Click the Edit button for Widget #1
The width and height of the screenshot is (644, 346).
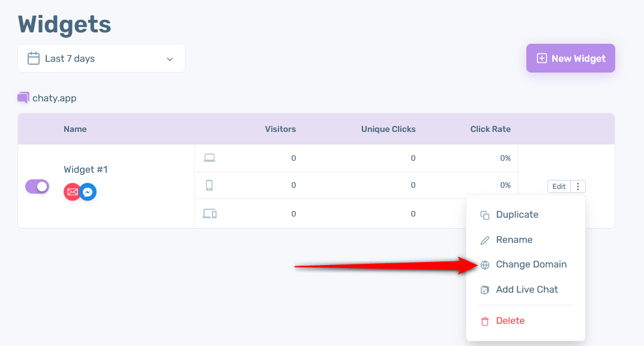[559, 186]
